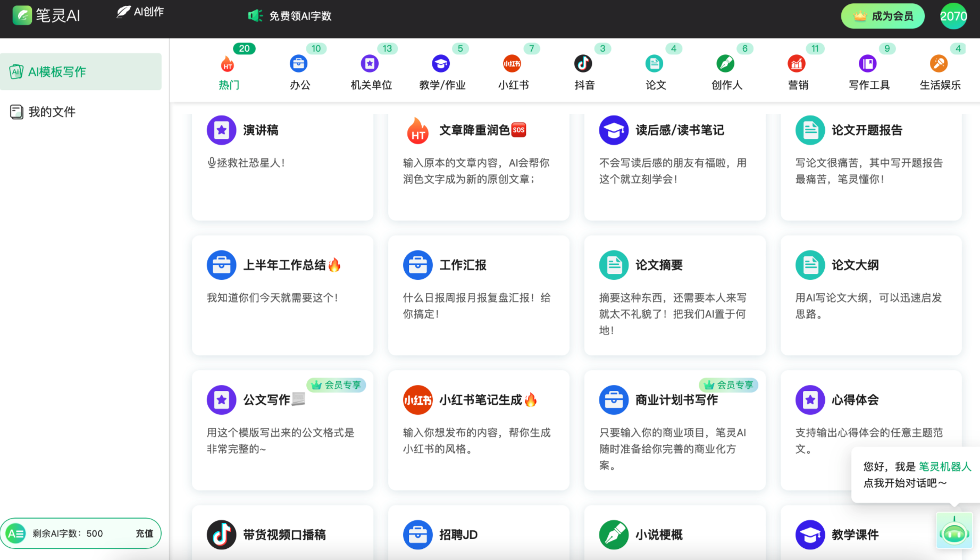
Task: Click the megaphone icon for 免费领AI字数
Action: 256,16
